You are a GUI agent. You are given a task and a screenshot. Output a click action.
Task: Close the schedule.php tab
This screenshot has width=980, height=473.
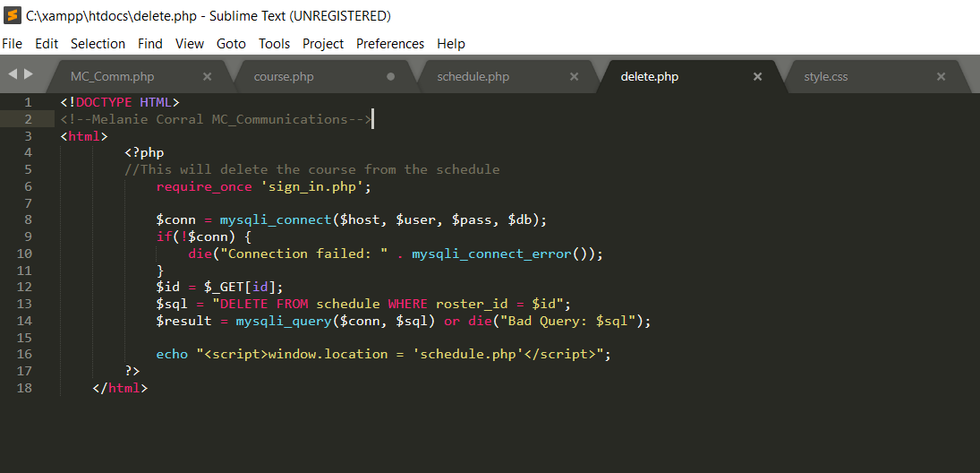[x=575, y=77]
